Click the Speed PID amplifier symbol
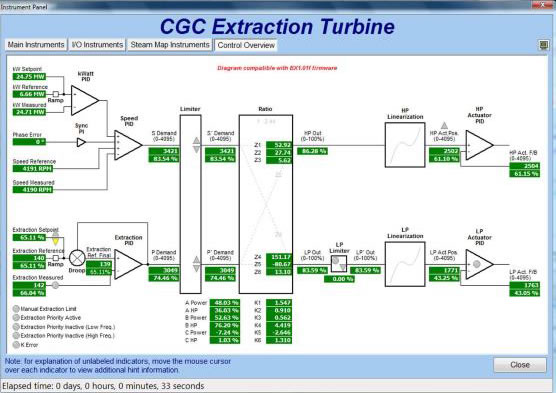The image size is (556, 393). coord(128,145)
